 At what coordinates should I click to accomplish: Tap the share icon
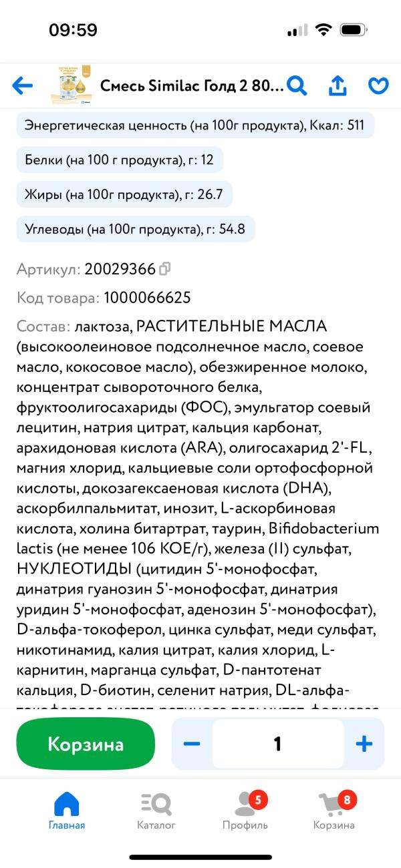tap(338, 85)
